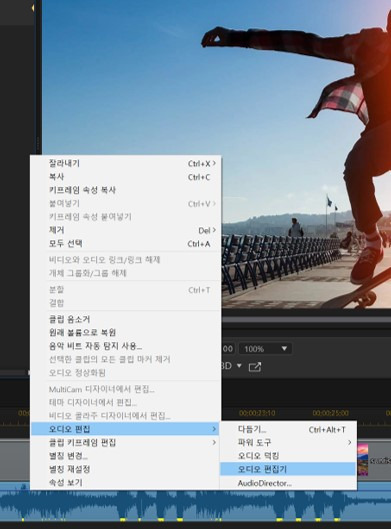Choose 원래 볼륨으로 복원 menu entry
The image size is (391, 529).
point(125,333)
